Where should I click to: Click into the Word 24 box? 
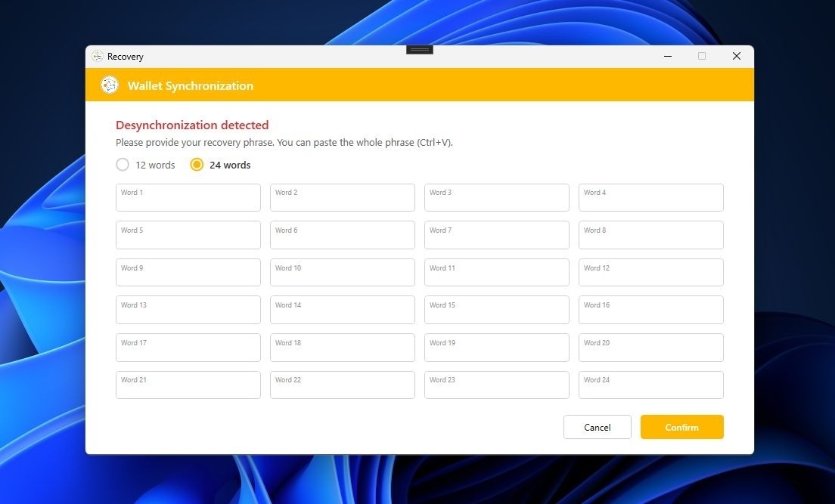click(x=650, y=385)
